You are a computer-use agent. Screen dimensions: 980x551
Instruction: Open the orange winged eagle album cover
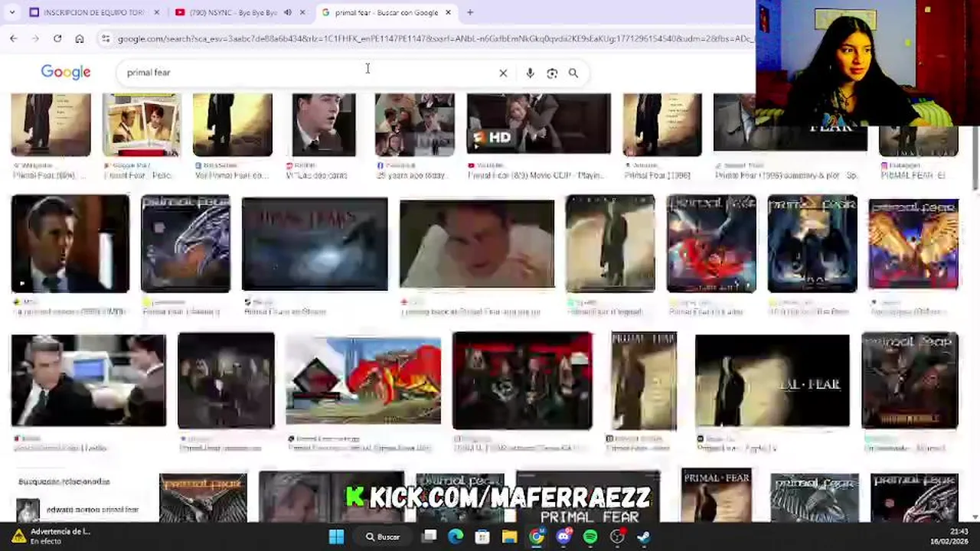[913, 243]
